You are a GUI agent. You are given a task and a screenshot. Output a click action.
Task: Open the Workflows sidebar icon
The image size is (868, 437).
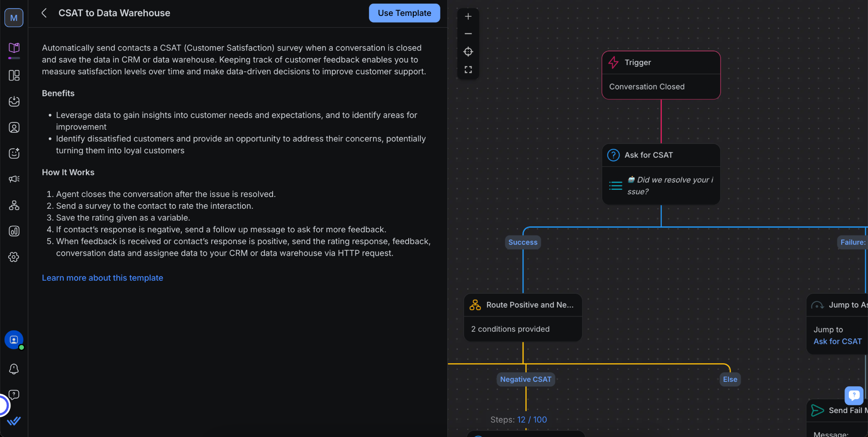[x=14, y=205]
